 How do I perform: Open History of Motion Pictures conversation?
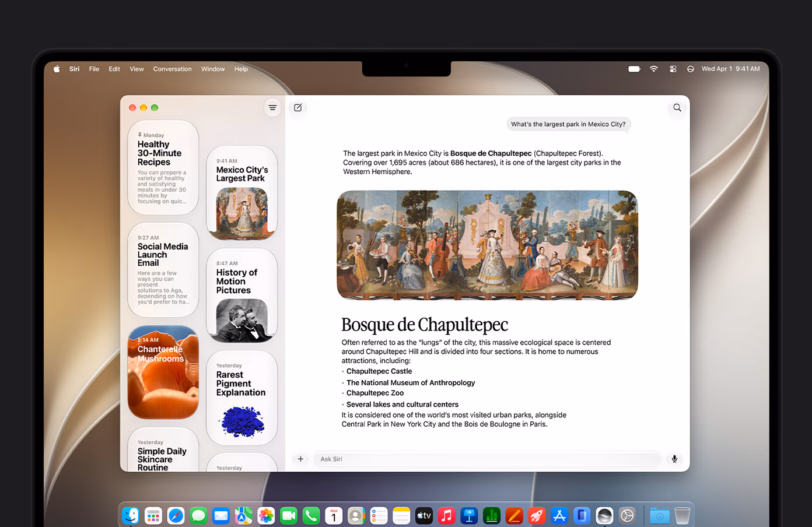(x=242, y=295)
